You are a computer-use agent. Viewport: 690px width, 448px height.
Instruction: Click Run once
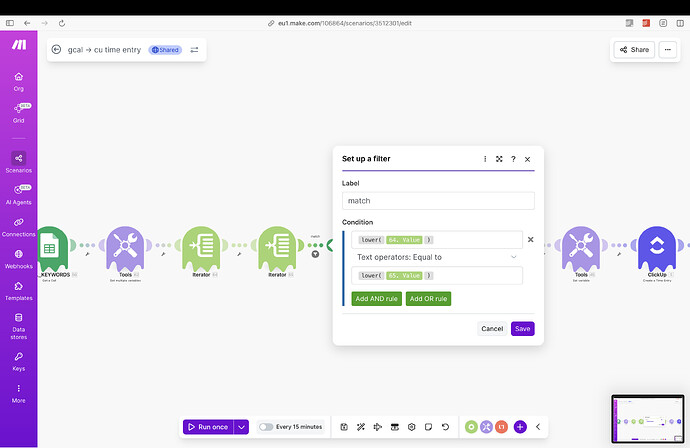coord(208,427)
